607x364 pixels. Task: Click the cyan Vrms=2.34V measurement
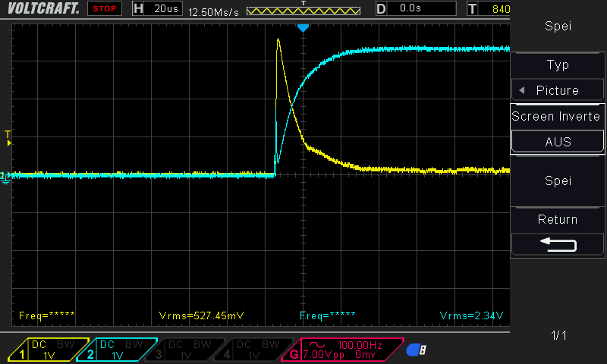coord(471,315)
